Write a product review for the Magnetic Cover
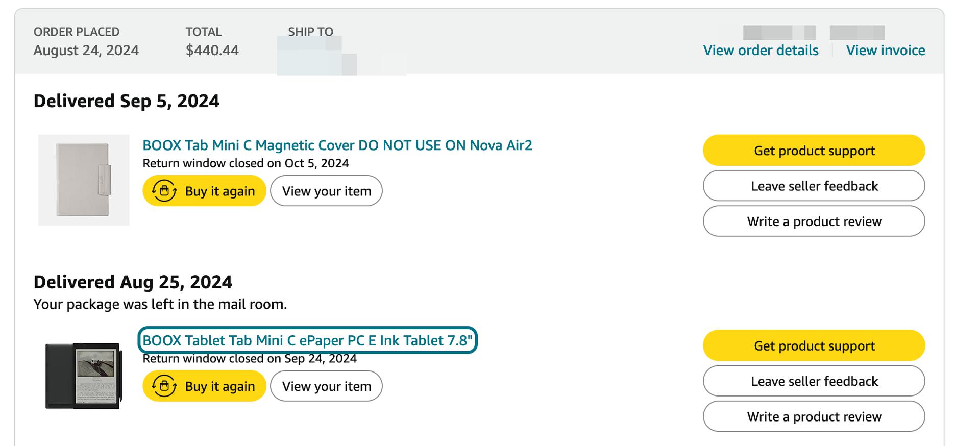Image resolution: width=980 pixels, height=446 pixels. pyautogui.click(x=814, y=221)
